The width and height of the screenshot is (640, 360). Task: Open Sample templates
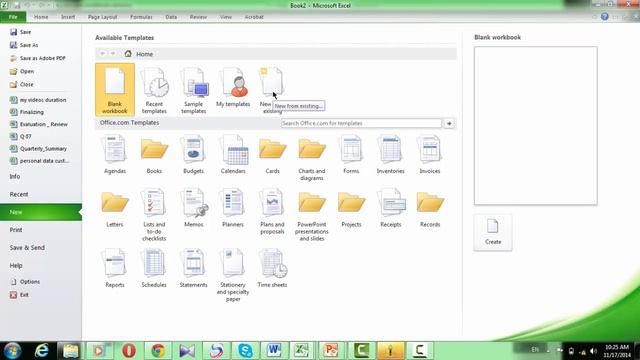coord(193,90)
